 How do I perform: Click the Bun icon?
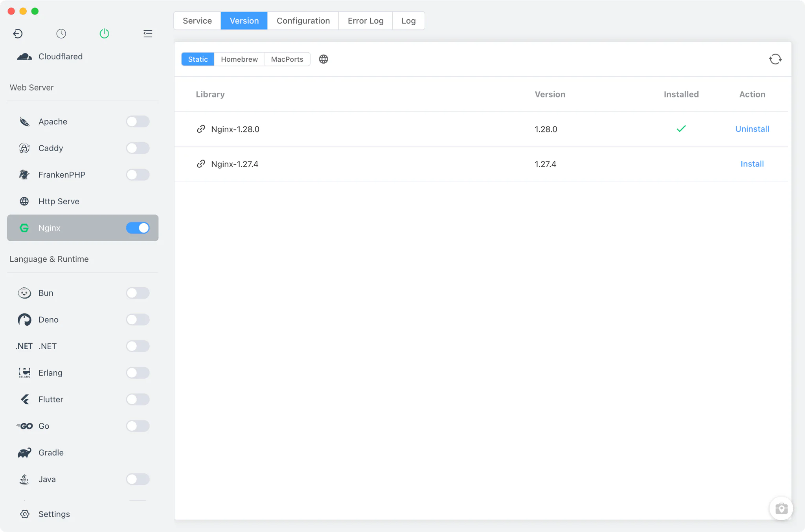tap(24, 293)
